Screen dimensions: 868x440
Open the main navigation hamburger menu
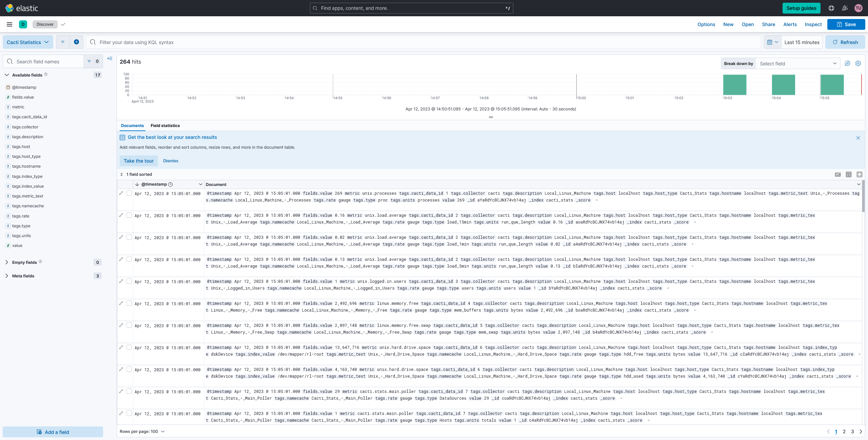[9, 24]
